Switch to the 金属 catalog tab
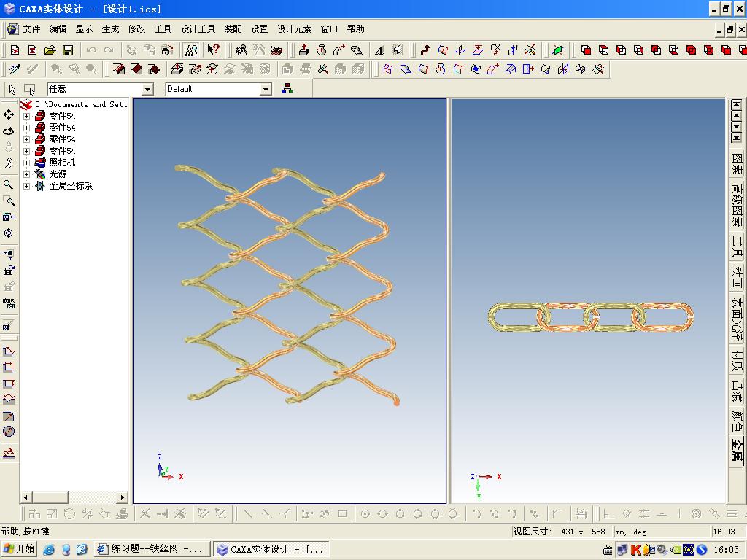 click(737, 450)
